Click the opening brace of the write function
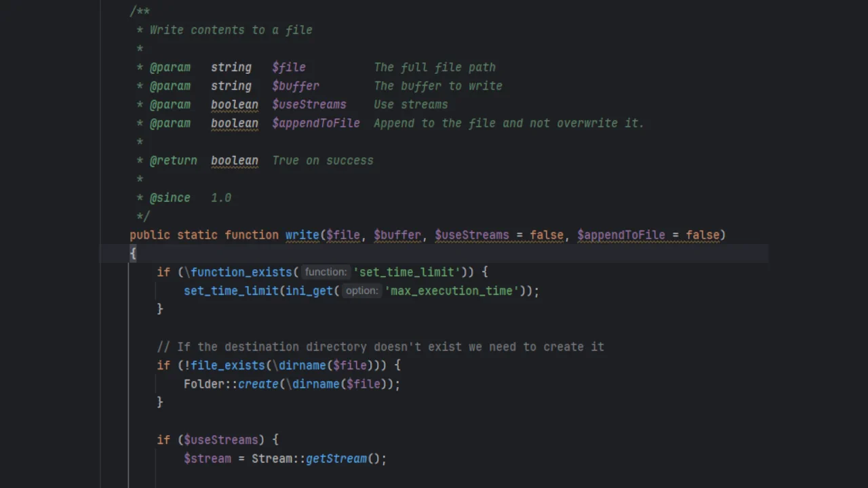The width and height of the screenshot is (868, 488). [x=133, y=253]
